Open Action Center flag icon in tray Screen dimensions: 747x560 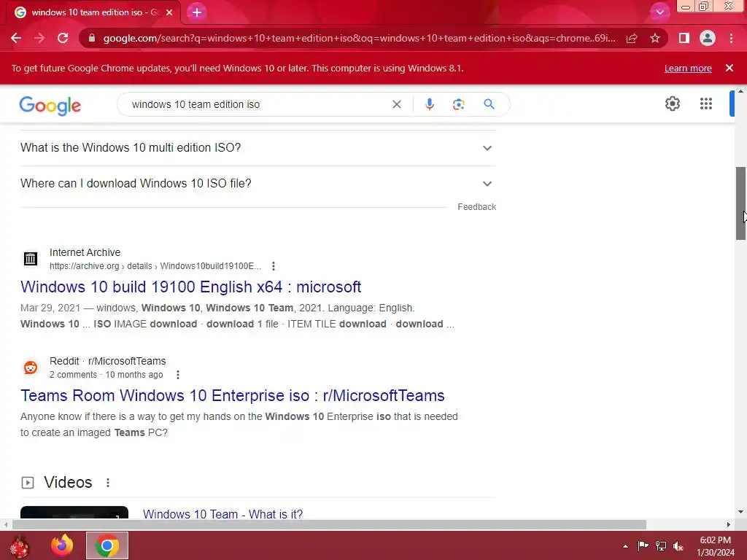pos(643,545)
